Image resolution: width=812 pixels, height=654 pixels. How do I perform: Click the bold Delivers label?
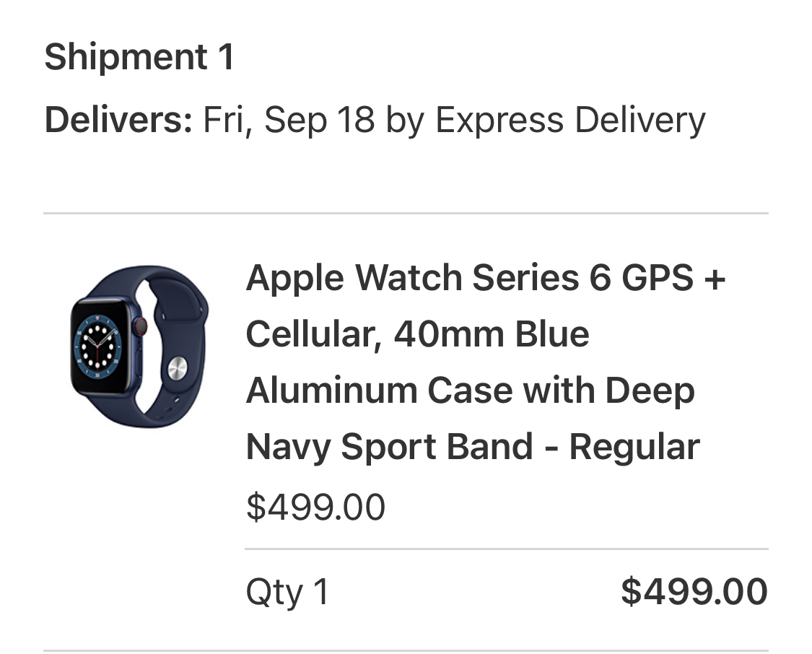tap(118, 120)
